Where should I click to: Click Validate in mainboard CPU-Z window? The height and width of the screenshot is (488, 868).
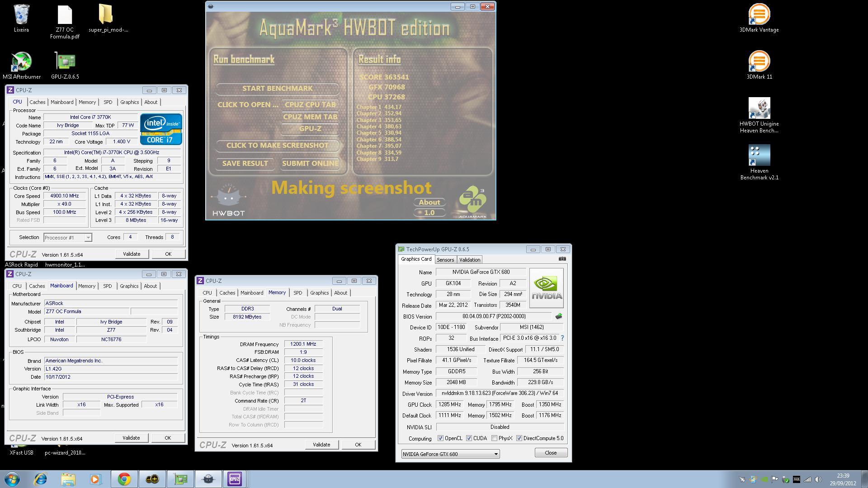point(131,438)
